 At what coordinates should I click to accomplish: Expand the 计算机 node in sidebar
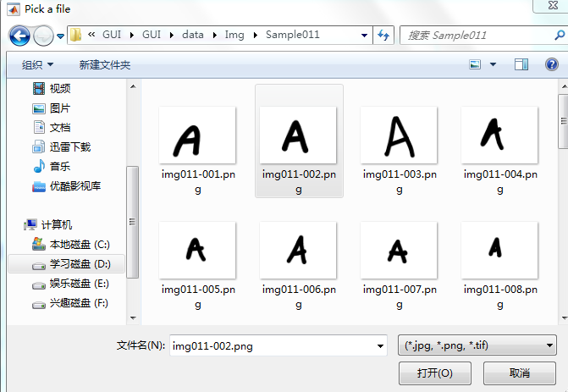(57, 225)
